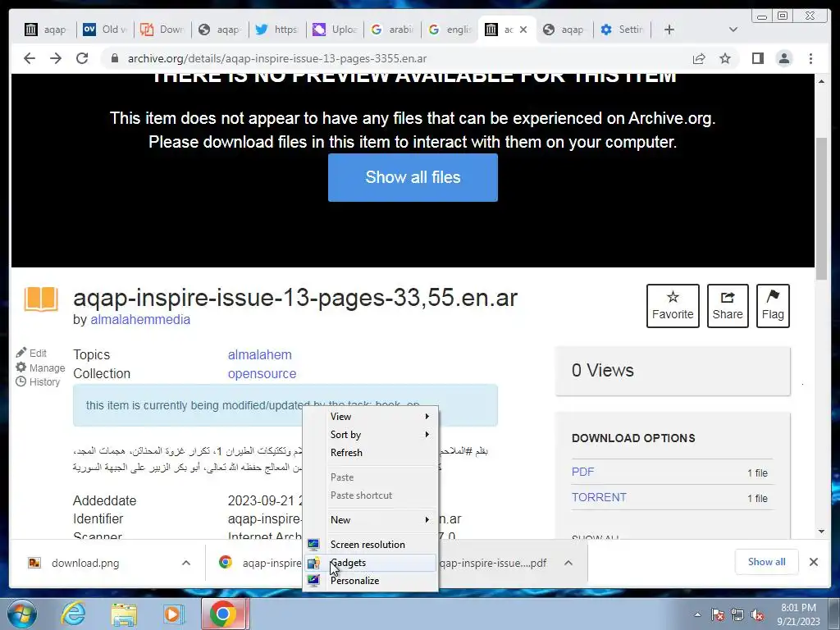Open the opensource collection link
The height and width of the screenshot is (630, 840).
coord(262,373)
